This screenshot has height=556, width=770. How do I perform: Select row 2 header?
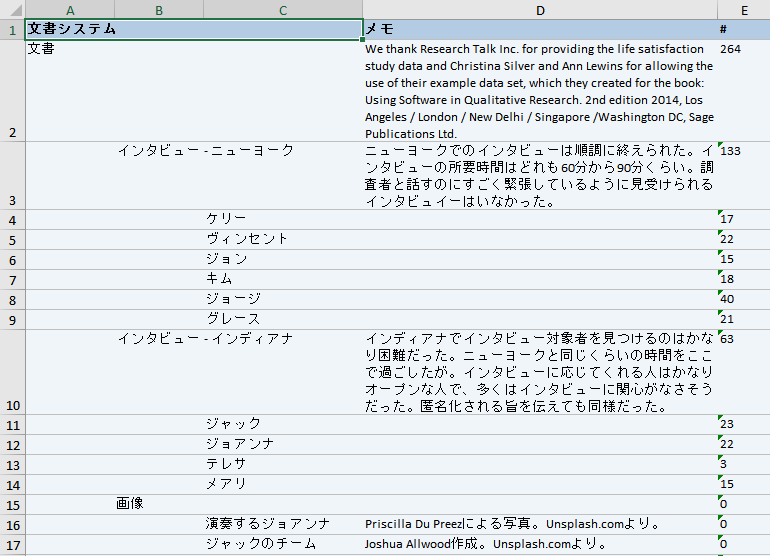(x=13, y=91)
